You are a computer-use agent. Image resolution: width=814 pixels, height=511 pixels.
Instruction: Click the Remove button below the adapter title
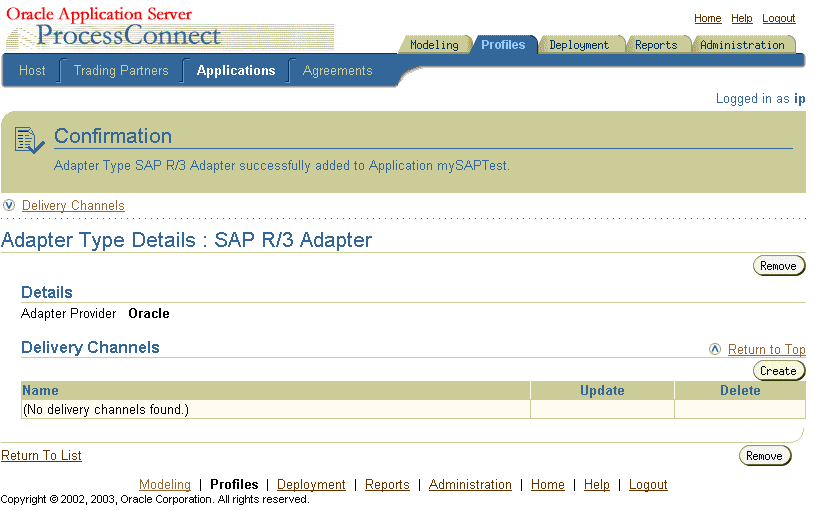[x=779, y=266]
